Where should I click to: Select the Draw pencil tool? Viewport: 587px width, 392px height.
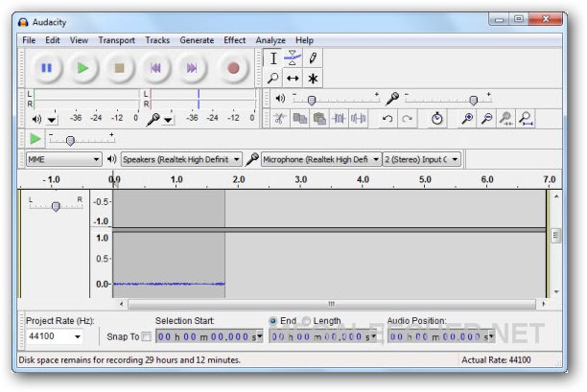click(313, 58)
